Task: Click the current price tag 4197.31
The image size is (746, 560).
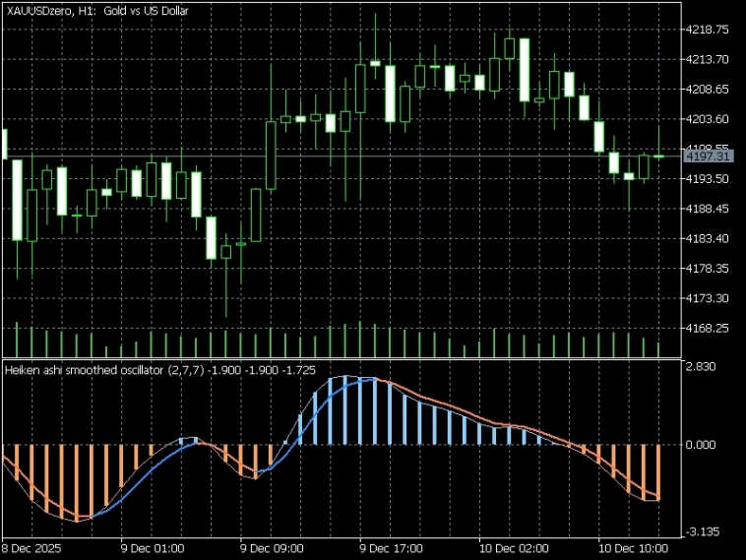Action: (709, 156)
